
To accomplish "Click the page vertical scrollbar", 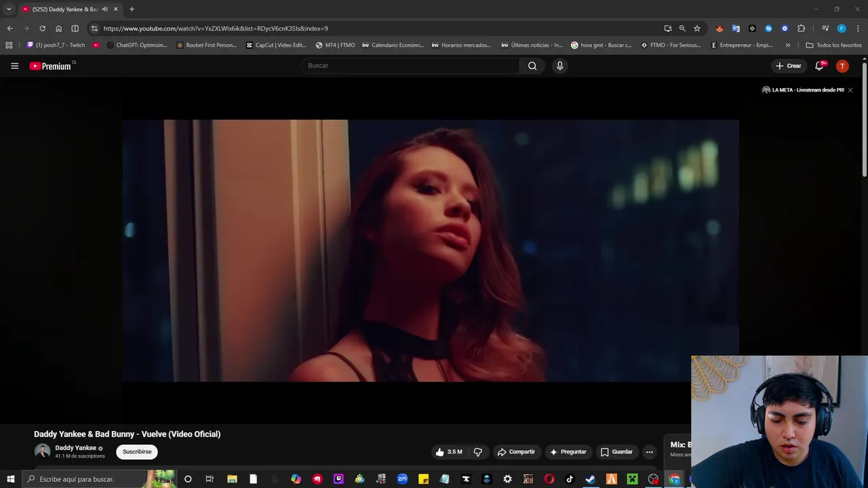I will [865, 119].
